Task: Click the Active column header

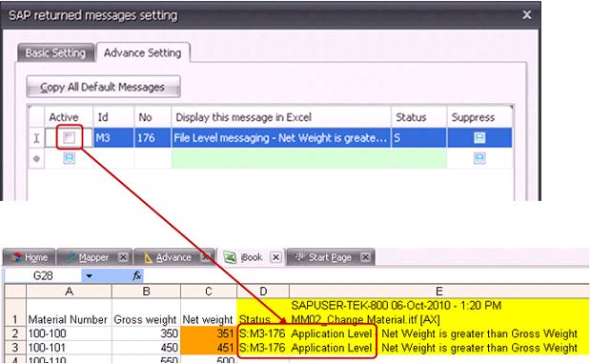Action: coord(69,117)
